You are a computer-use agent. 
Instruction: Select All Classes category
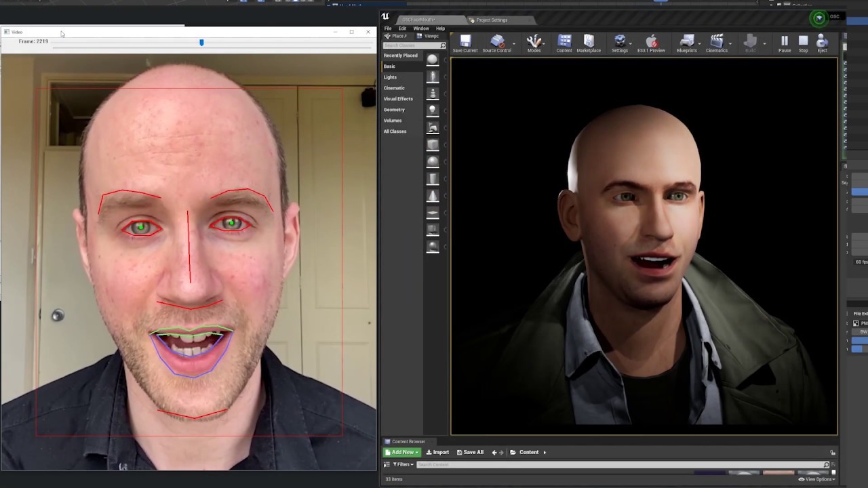[x=395, y=131]
